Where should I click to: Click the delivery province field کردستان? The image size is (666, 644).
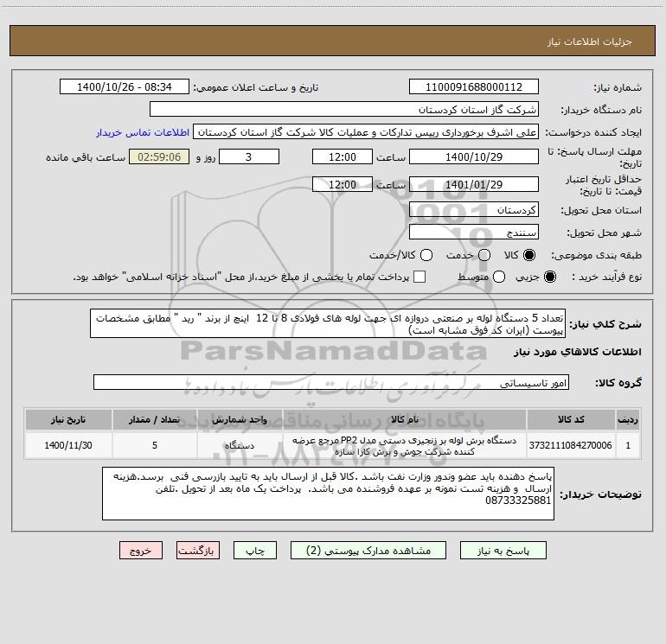tap(474, 210)
